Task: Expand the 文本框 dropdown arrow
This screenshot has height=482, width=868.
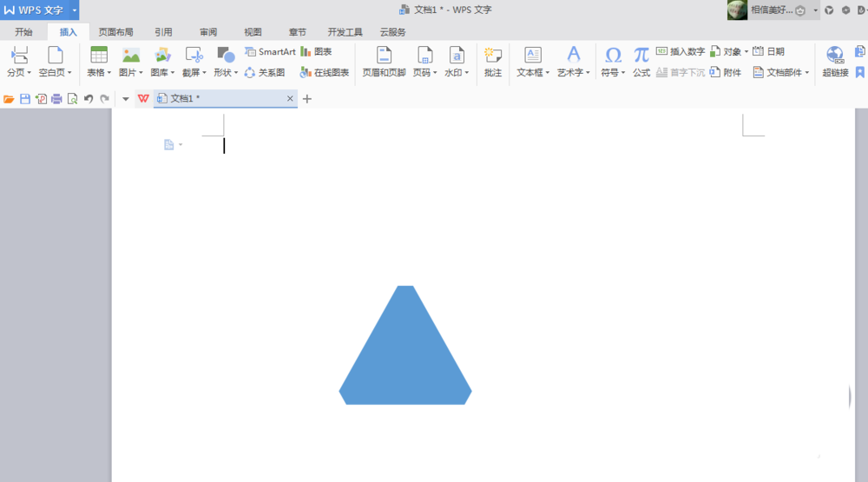Action: (x=548, y=73)
